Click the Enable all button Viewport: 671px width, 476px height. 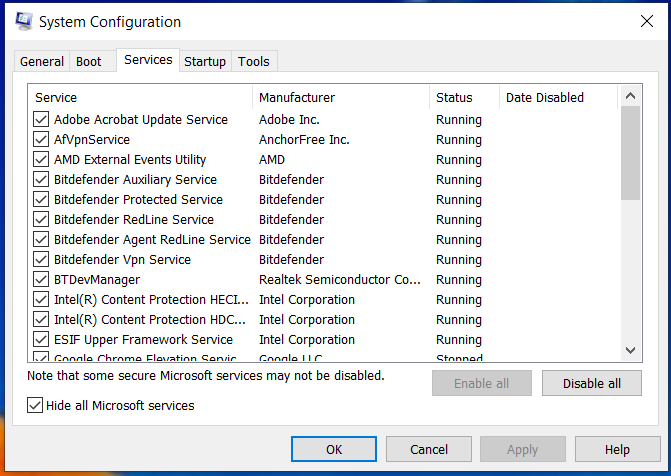pyautogui.click(x=482, y=383)
